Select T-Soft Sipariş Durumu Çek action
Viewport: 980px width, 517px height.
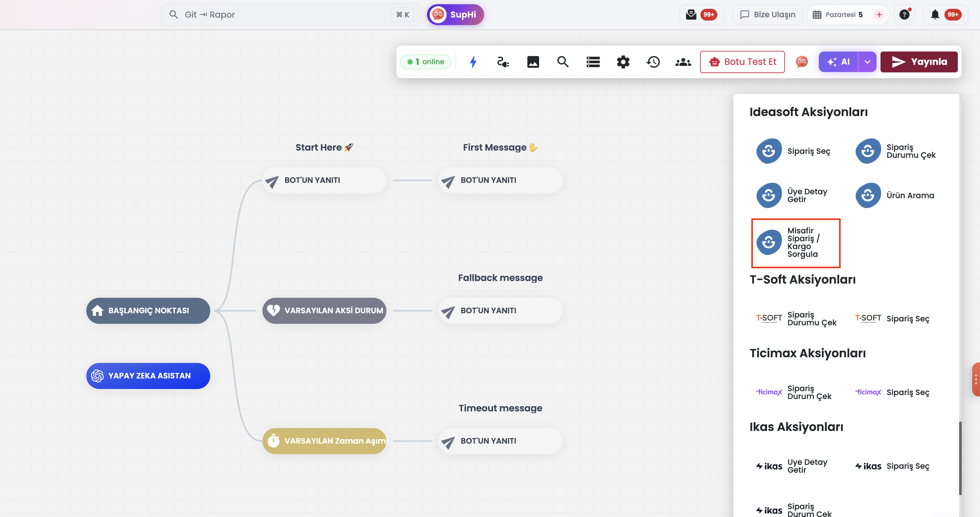[x=796, y=318]
